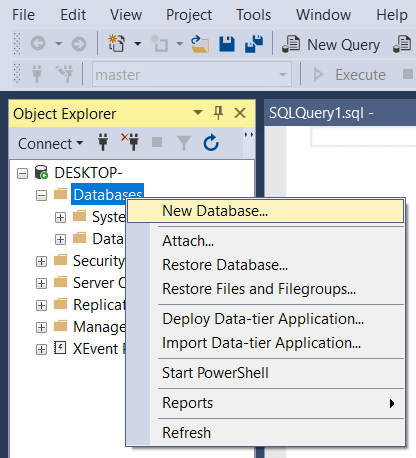
Task: Choose Refresh from context menu
Action: pyautogui.click(x=266, y=433)
